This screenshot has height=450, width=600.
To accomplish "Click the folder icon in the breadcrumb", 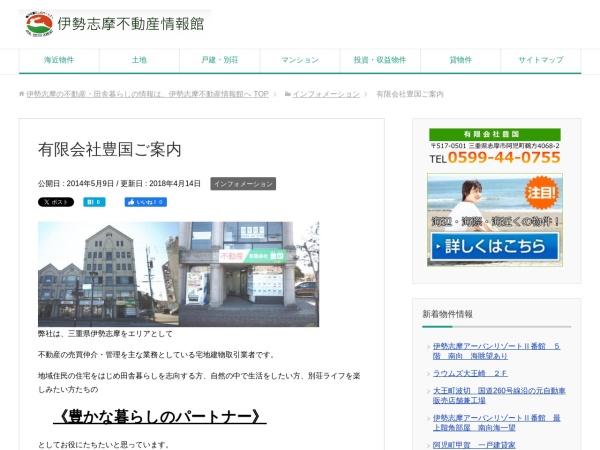I will [288, 94].
